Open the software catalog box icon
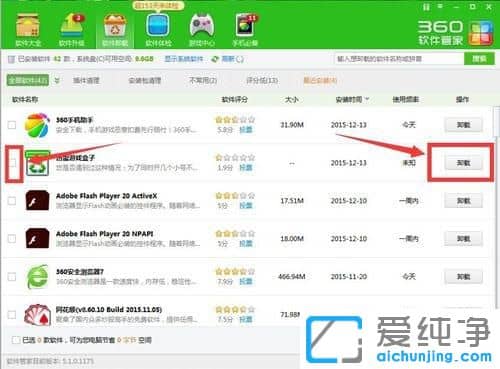 click(28, 25)
